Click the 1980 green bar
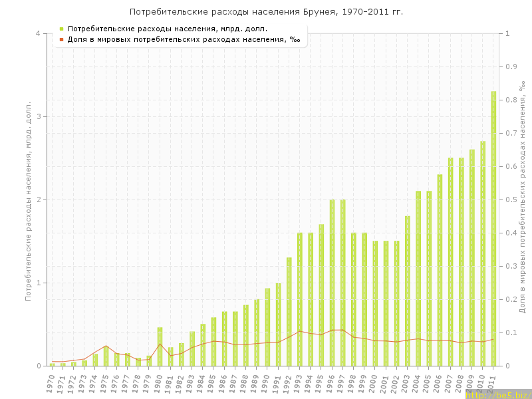 [160, 346]
